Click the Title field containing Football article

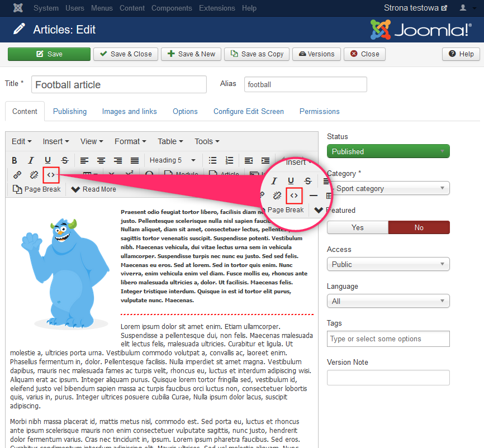(x=119, y=84)
